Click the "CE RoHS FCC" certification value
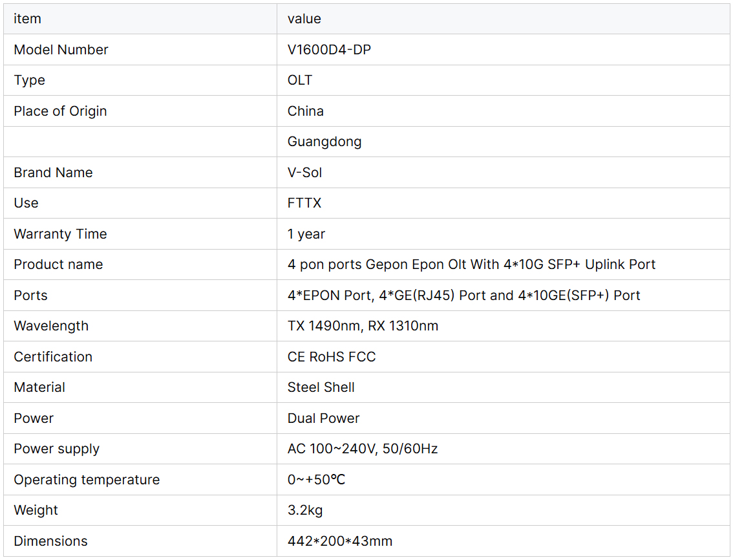733x560 pixels. (x=332, y=357)
